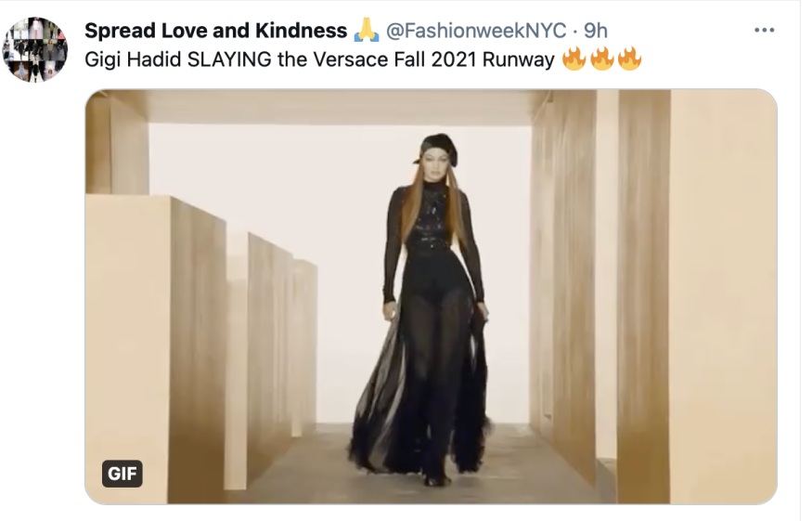Click the GIF badge on the media
Viewport: 812px width, 521px height.
click(x=122, y=474)
